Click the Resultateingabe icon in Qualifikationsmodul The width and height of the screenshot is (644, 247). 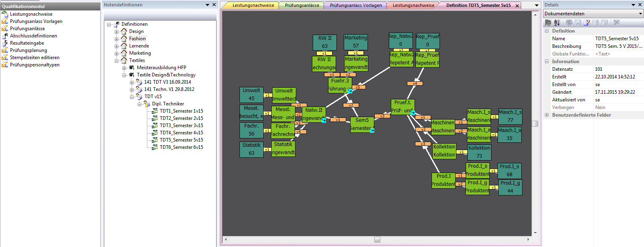coord(5,43)
